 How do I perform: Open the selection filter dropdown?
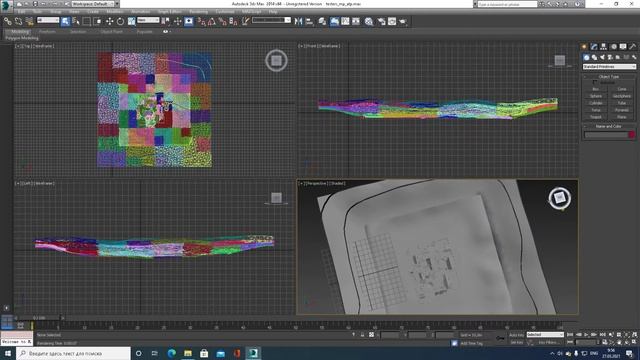pos(48,20)
